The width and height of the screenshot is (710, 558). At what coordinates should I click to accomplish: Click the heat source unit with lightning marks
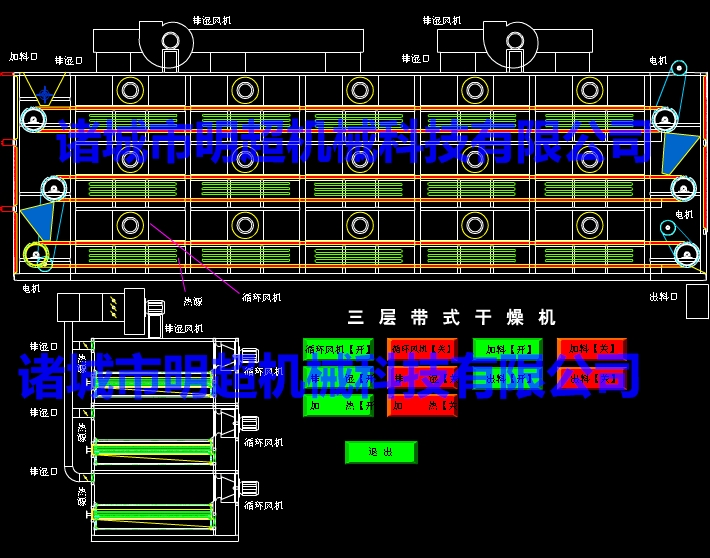pyautogui.click(x=113, y=307)
